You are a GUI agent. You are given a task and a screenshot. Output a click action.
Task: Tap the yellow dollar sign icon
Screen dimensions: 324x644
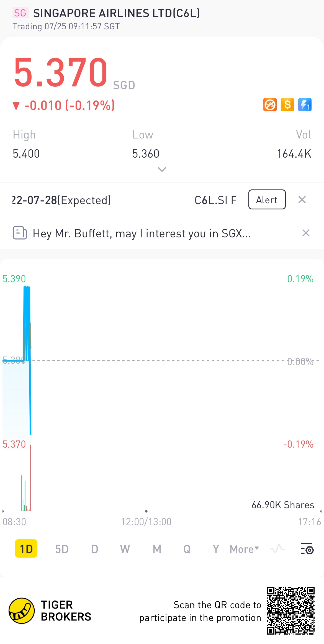[287, 105]
